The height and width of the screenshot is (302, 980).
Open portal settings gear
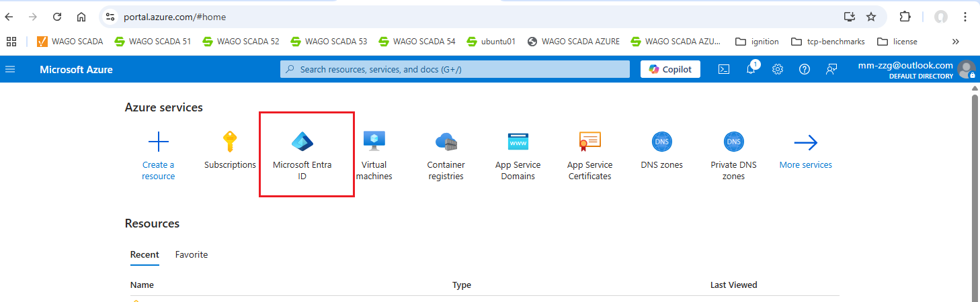click(x=778, y=69)
